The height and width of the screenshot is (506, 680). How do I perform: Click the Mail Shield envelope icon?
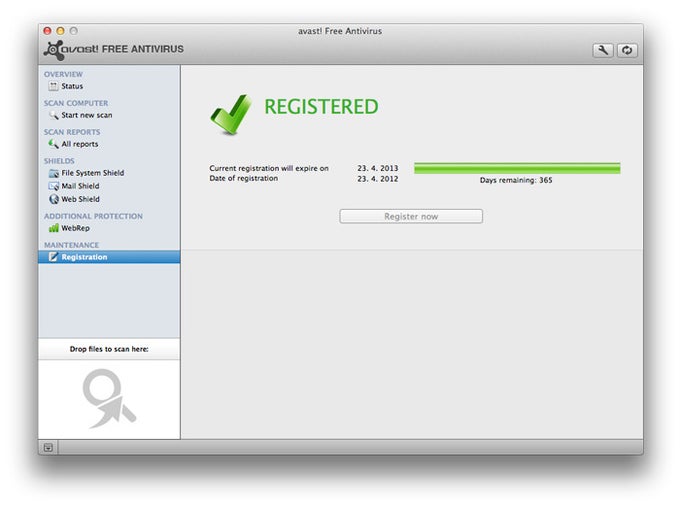53,186
